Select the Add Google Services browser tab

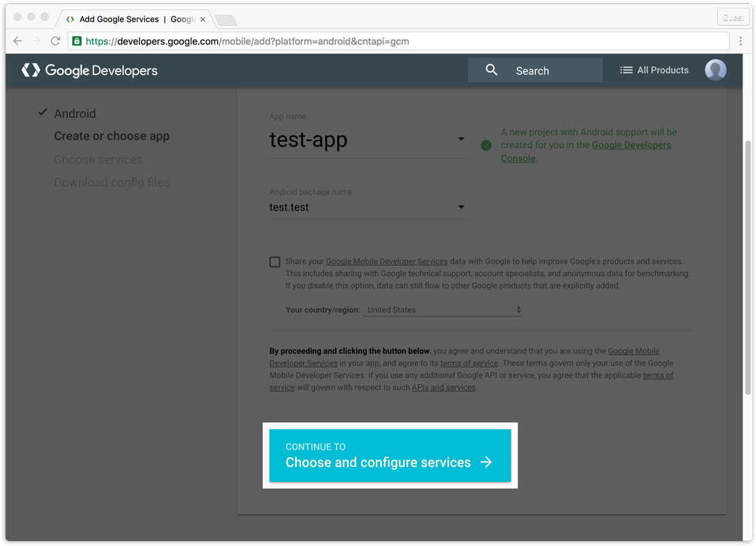tap(136, 19)
